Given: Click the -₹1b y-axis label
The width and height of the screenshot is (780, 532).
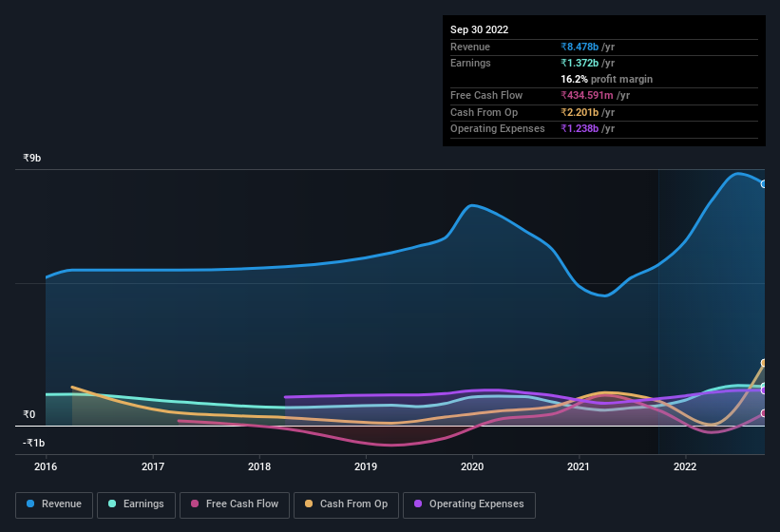Looking at the screenshot, I should (x=33, y=443).
